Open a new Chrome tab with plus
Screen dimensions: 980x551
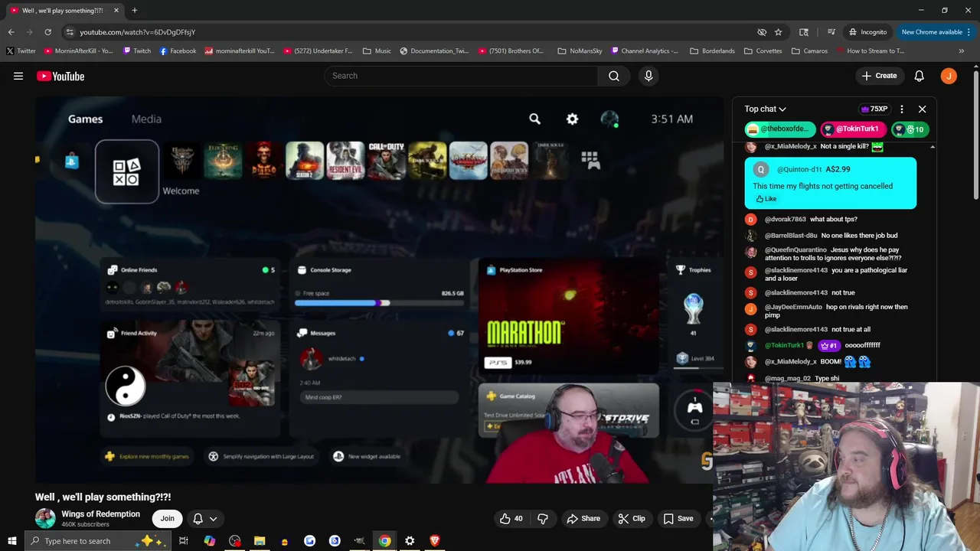(134, 10)
